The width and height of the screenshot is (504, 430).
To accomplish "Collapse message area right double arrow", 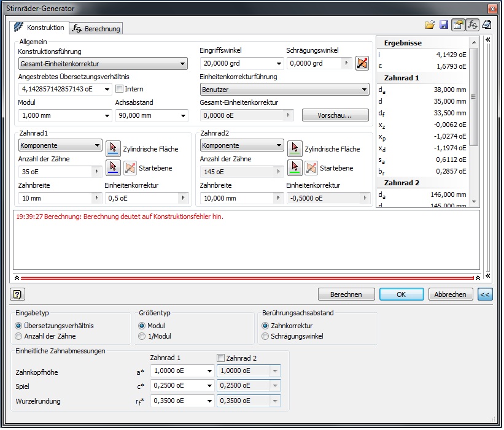I will click(x=479, y=278).
